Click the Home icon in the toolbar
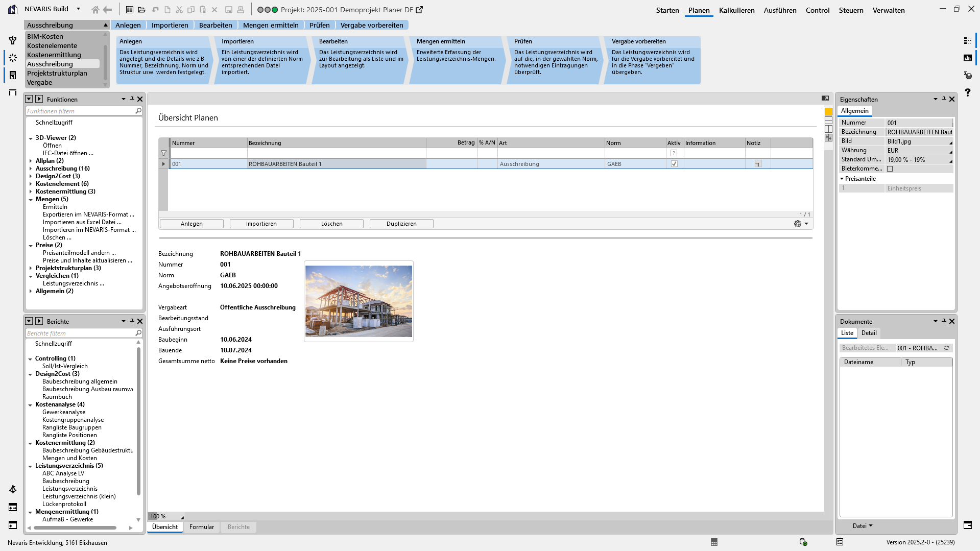Screen dimensions: 980x551 pos(96,9)
